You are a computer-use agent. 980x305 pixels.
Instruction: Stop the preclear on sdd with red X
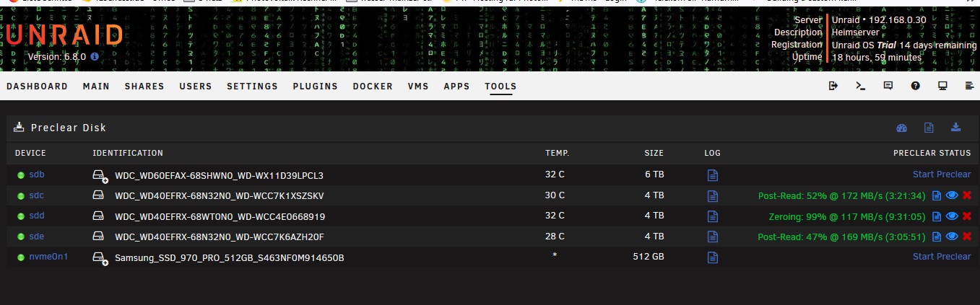[966, 216]
